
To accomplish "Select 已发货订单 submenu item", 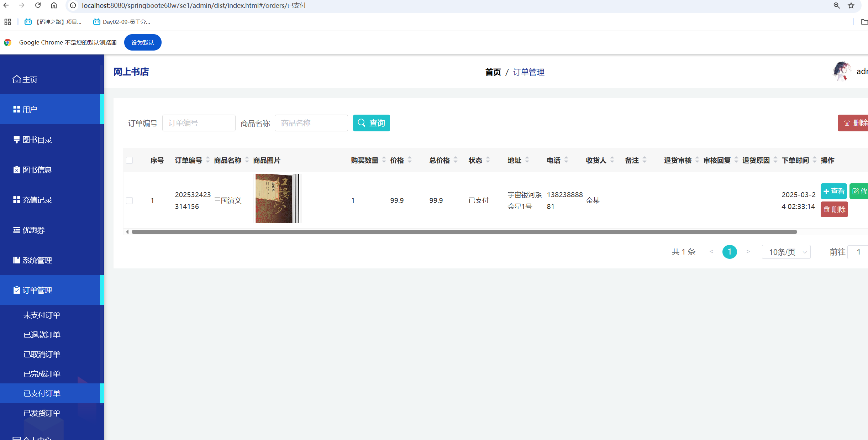I will tap(42, 413).
